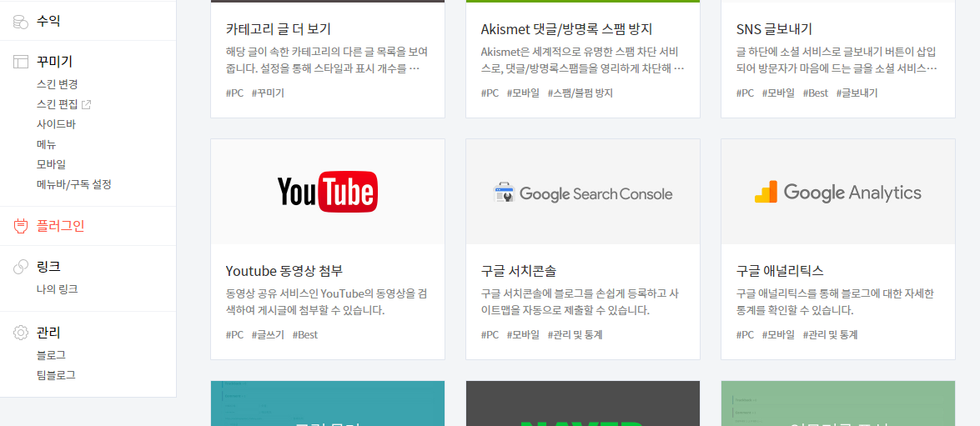Open Akismet 댓글/방명록 스팸 방지 plugin
The height and width of the screenshot is (426, 980).
567,29
